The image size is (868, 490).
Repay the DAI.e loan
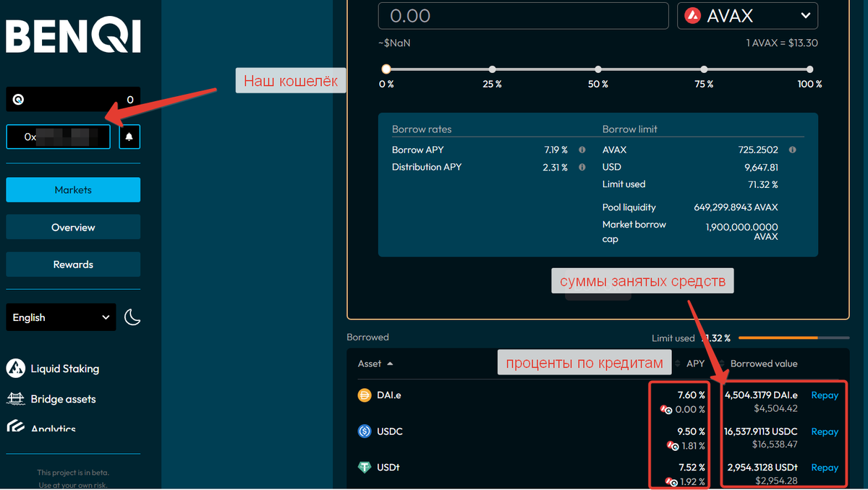pos(825,395)
